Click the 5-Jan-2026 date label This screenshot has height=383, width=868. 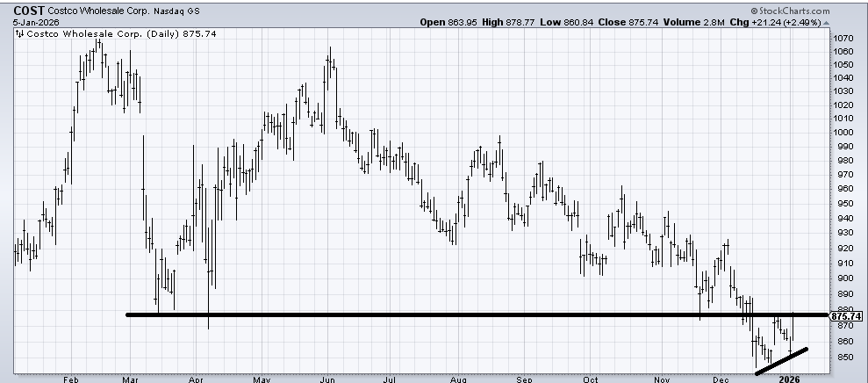coord(22,24)
